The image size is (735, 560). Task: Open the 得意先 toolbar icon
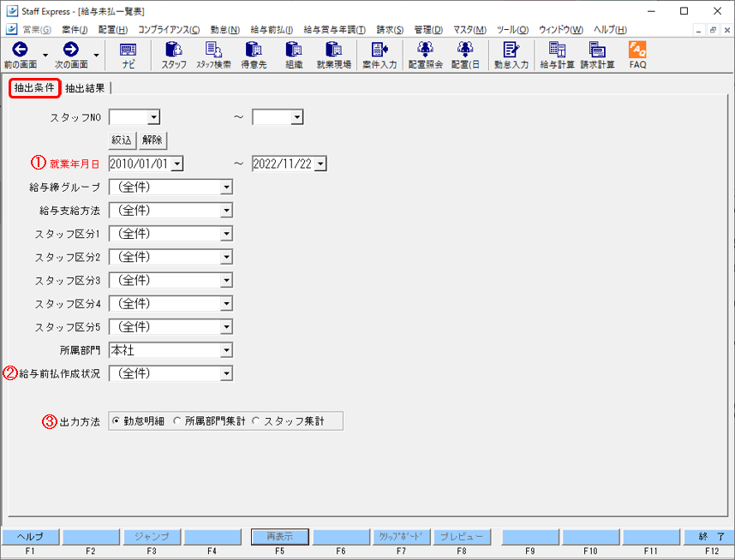point(254,50)
